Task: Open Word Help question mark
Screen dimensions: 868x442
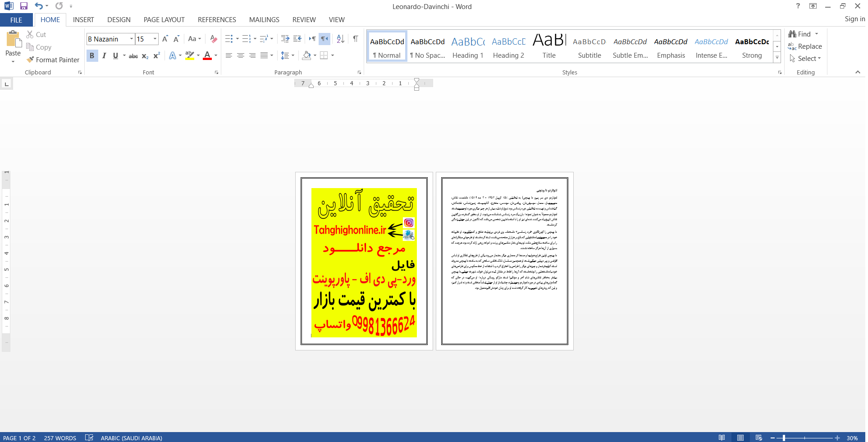Action: click(798, 6)
